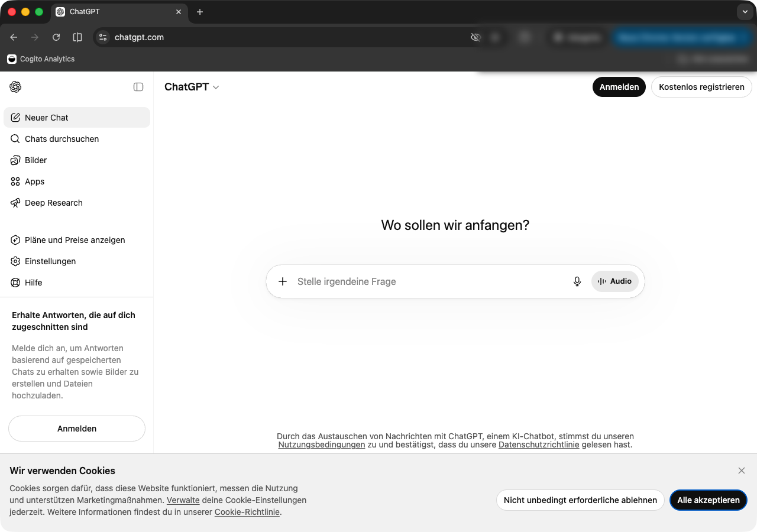This screenshot has width=757, height=532.
Task: Click Erhalte Antworten sidebar heading text
Action: (73, 321)
